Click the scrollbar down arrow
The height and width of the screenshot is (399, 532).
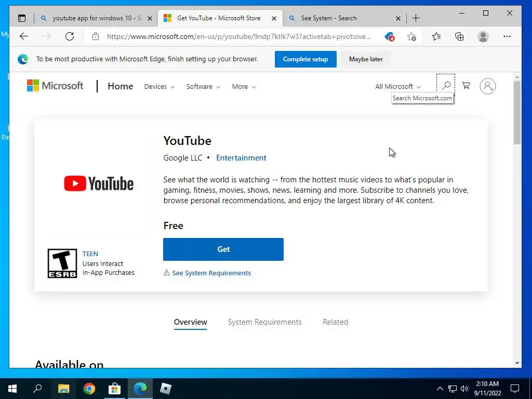[517, 363]
